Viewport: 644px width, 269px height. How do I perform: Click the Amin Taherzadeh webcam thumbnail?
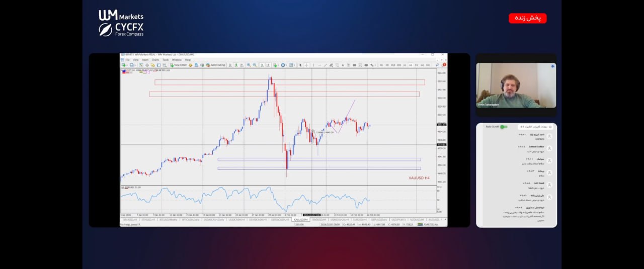[516, 85]
